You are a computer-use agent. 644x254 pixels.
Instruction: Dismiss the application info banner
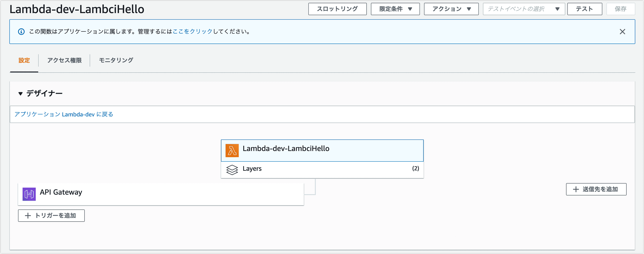tap(622, 32)
